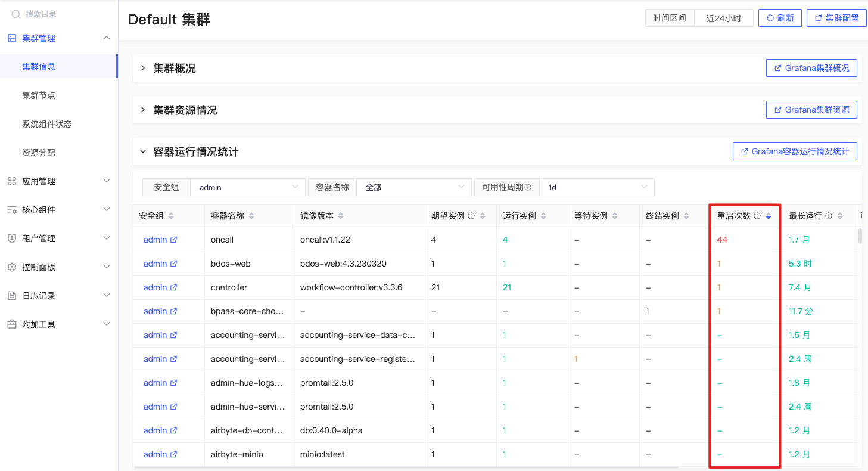Select 集群信息 in the sidebar
868x471 pixels.
click(x=58, y=67)
